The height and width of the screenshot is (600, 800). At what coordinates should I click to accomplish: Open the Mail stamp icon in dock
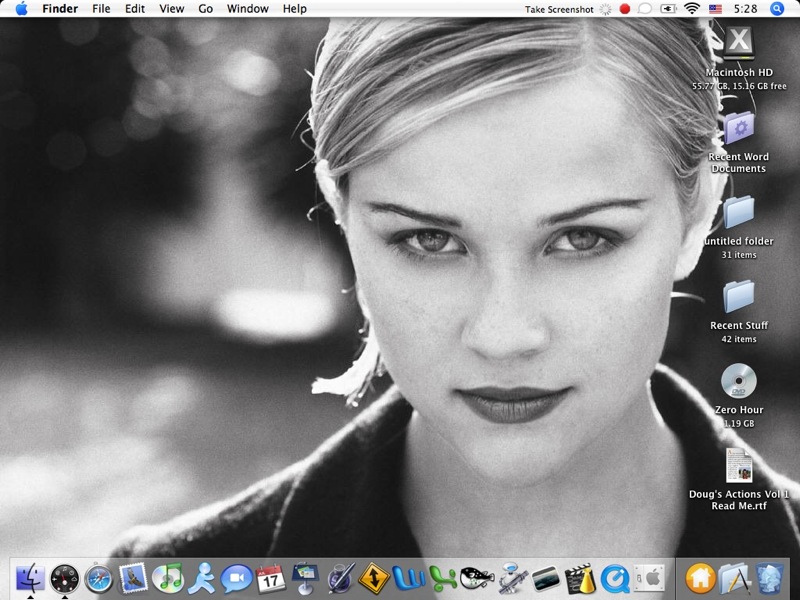tap(133, 578)
